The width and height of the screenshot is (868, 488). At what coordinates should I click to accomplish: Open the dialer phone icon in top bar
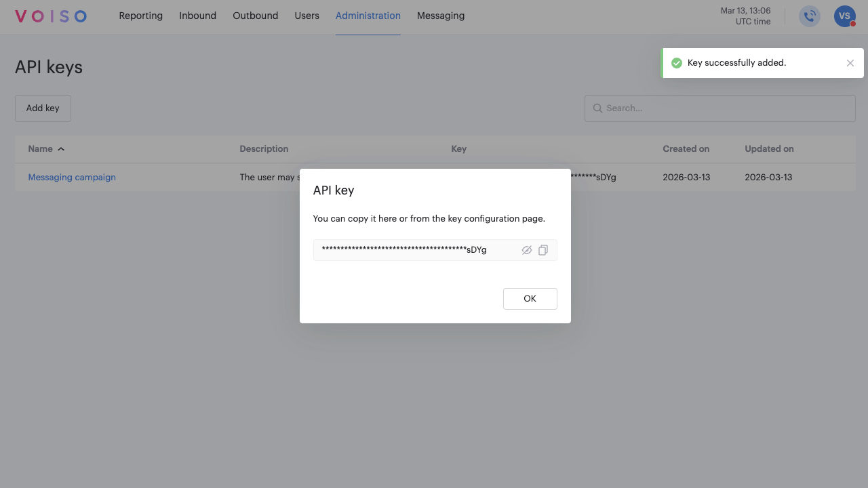(x=809, y=16)
